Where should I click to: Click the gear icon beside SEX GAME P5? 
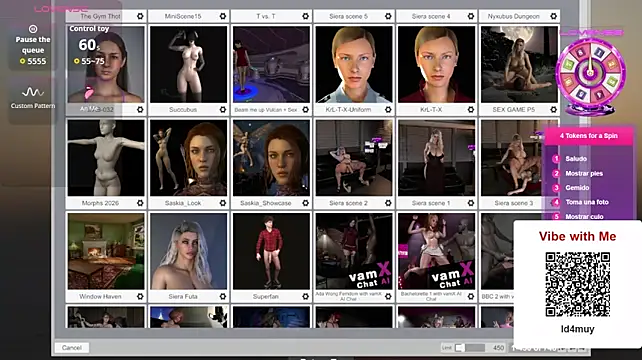(554, 110)
